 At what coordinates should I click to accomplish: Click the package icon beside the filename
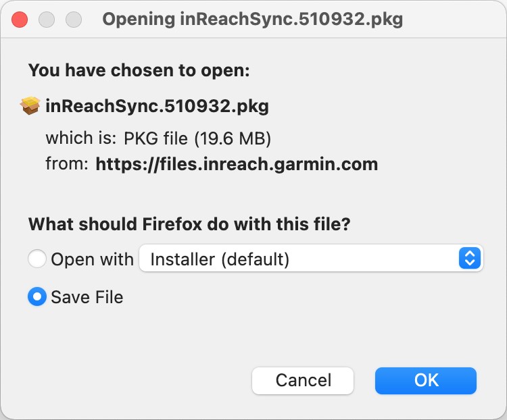click(x=30, y=106)
